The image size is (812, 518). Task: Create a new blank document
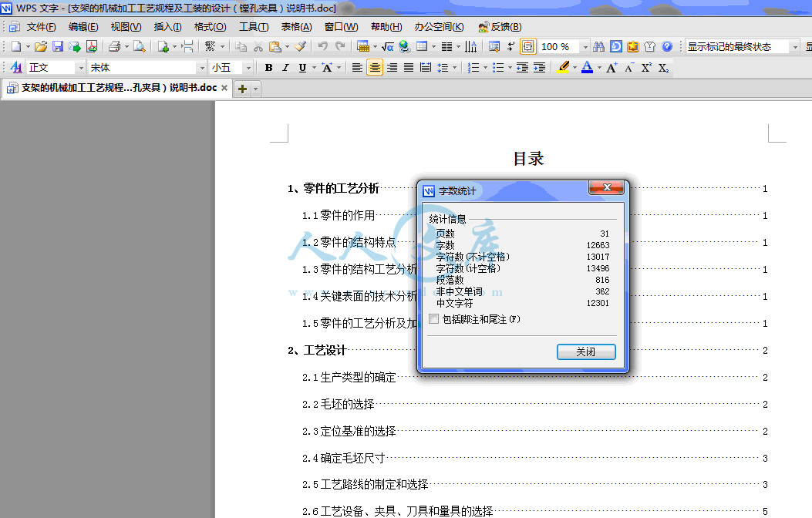[x=16, y=46]
